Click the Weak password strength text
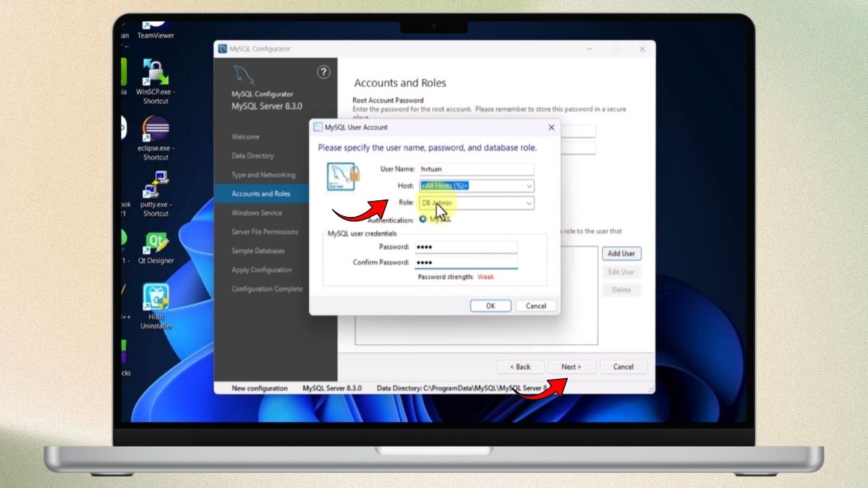 tap(485, 277)
